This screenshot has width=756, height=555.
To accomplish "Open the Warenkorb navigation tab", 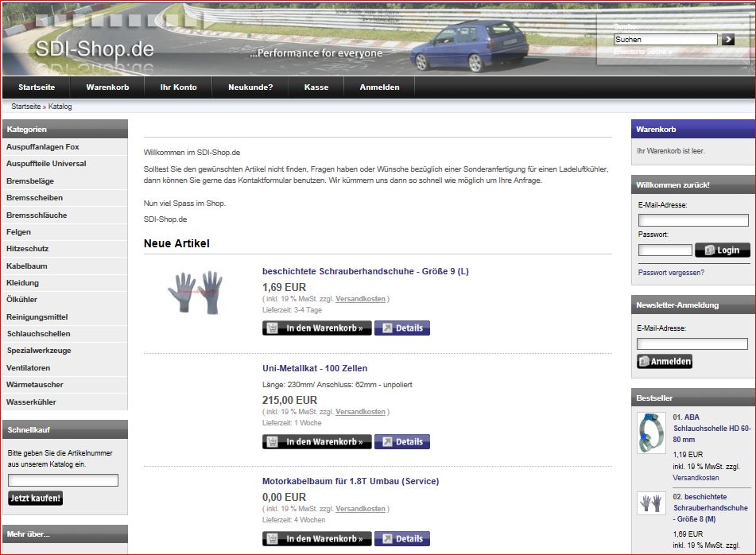I will 107,87.
